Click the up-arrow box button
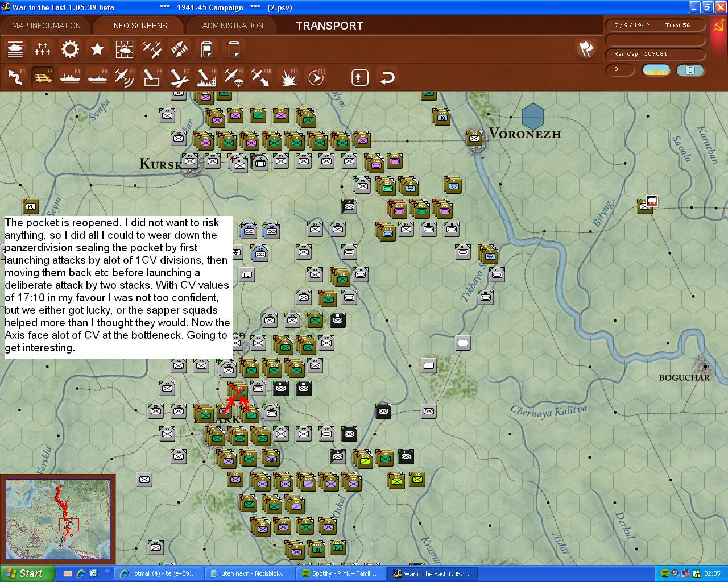 pos(359,77)
